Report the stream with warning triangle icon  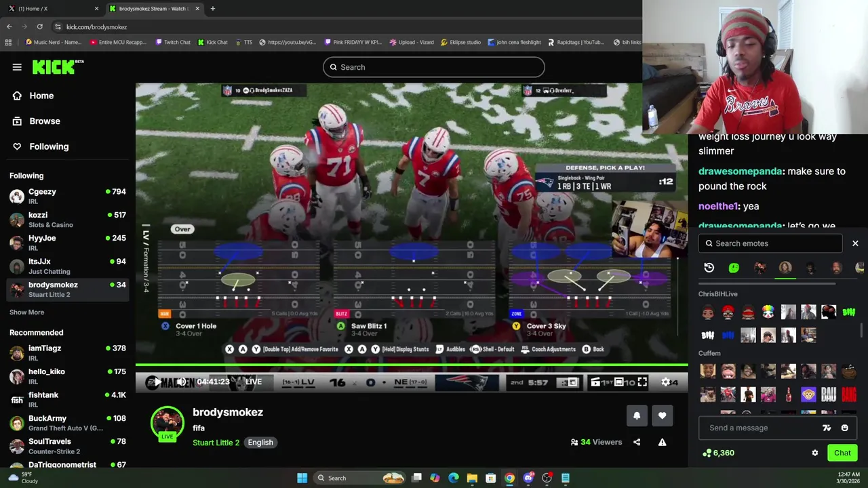pyautogui.click(x=662, y=442)
